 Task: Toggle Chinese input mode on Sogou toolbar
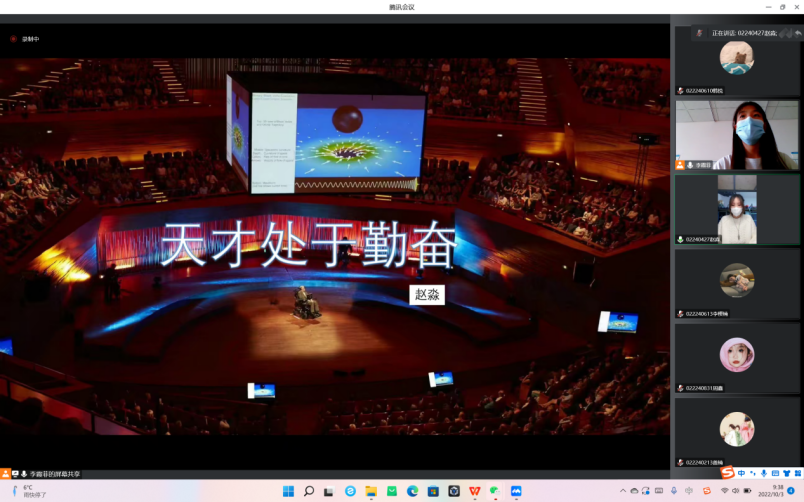click(x=741, y=473)
